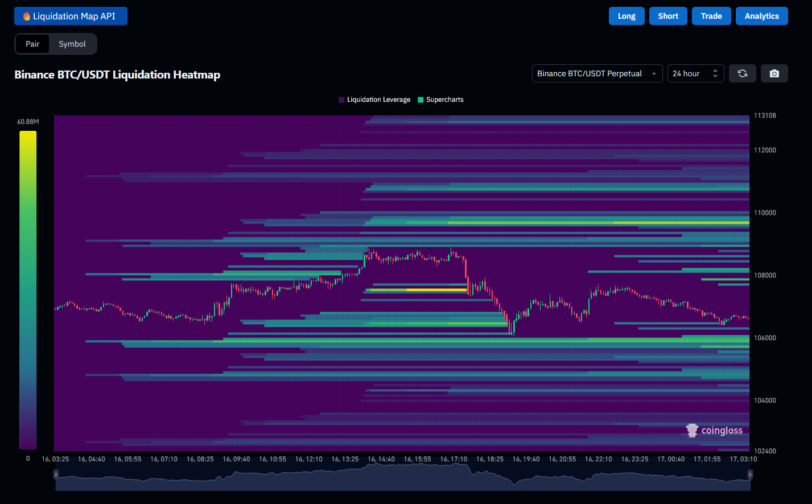Switch to the Symbol tab
Viewport: 812px width, 504px height.
(72, 44)
